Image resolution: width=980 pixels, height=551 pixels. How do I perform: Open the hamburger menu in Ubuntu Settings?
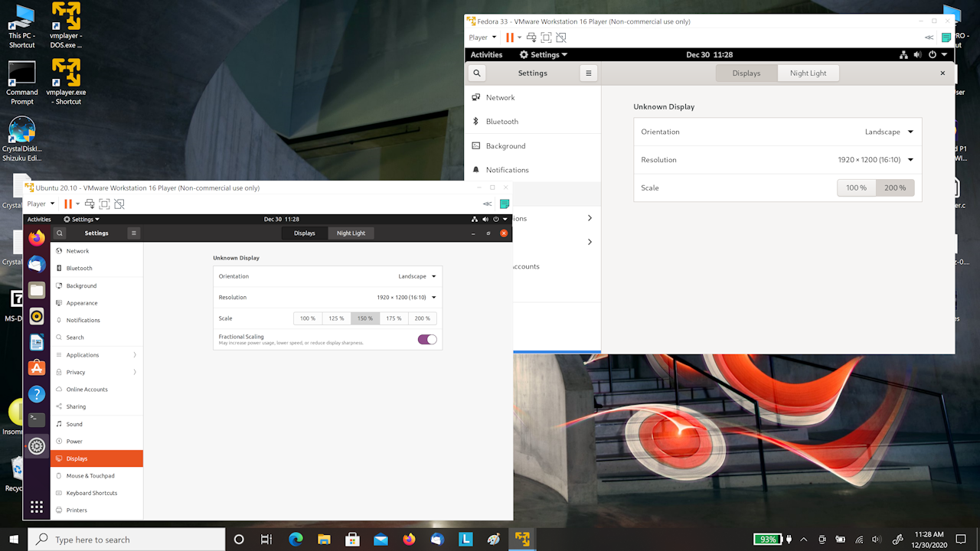click(133, 233)
